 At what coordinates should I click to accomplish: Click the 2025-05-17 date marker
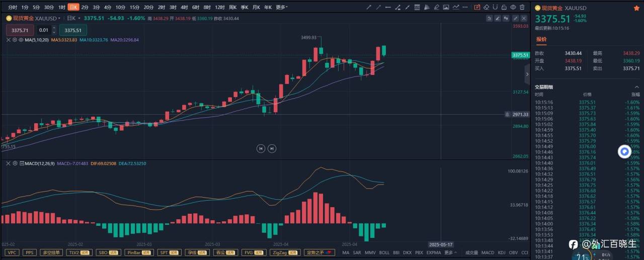(441, 245)
